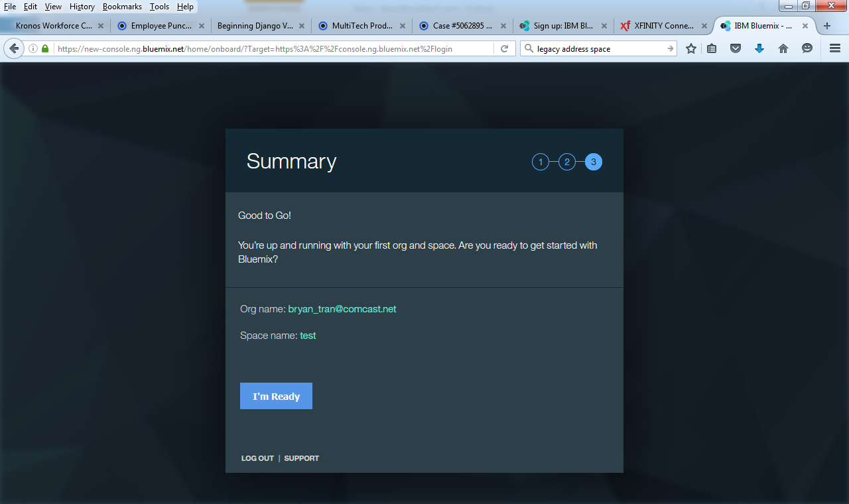The width and height of the screenshot is (849, 504).
Task: Open search engine magnifier dropdown
Action: pyautogui.click(x=529, y=48)
